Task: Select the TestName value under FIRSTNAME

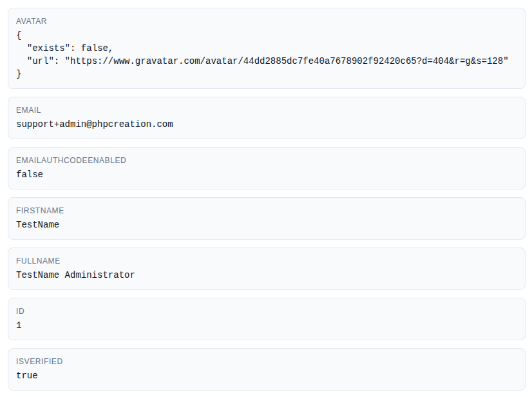Action: coord(37,224)
